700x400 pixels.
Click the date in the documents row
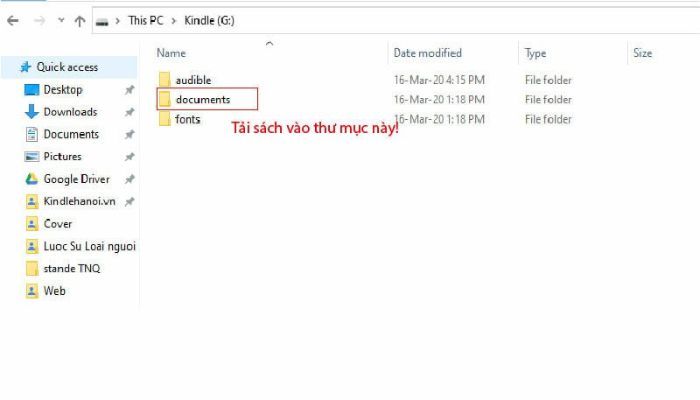439,100
